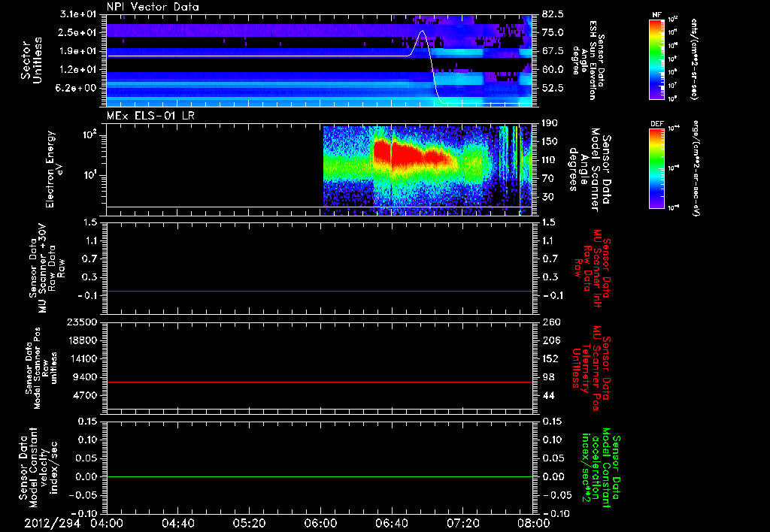Click the 08:00 time tick label
The image size is (770, 532).
tap(534, 523)
